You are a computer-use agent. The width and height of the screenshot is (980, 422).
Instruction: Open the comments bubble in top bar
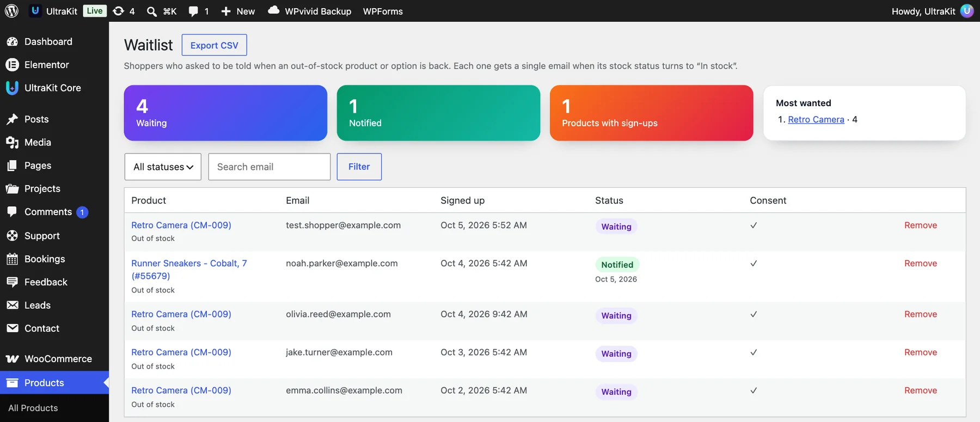193,11
